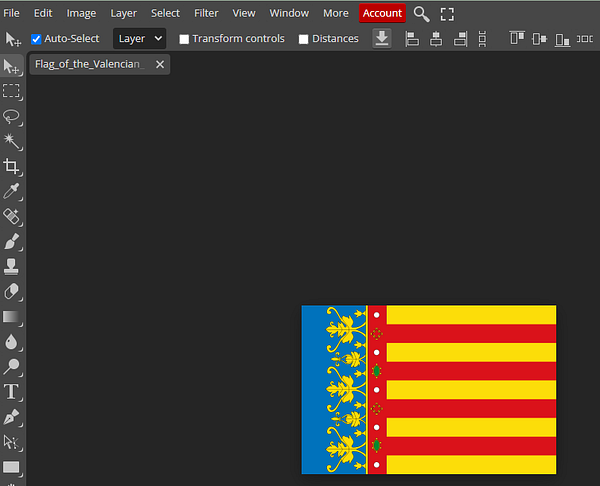The image size is (600, 486).
Task: Select the Gradient tool
Action: (11, 317)
